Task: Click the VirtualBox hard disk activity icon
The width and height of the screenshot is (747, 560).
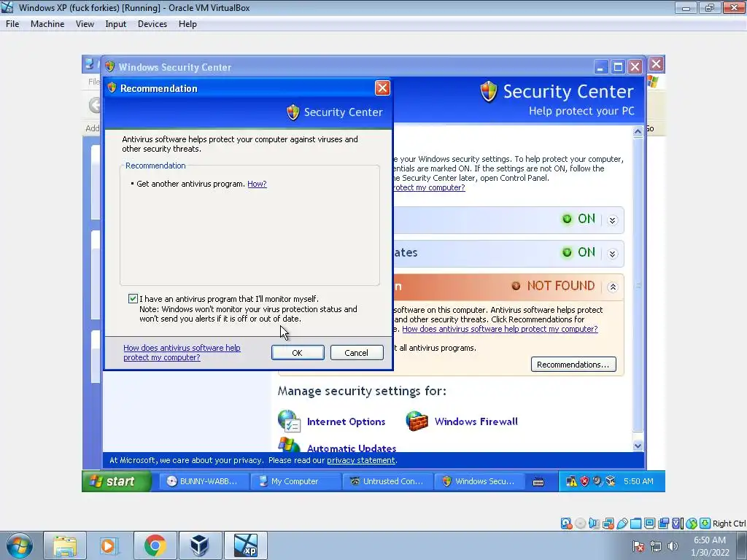Action: 566,524
